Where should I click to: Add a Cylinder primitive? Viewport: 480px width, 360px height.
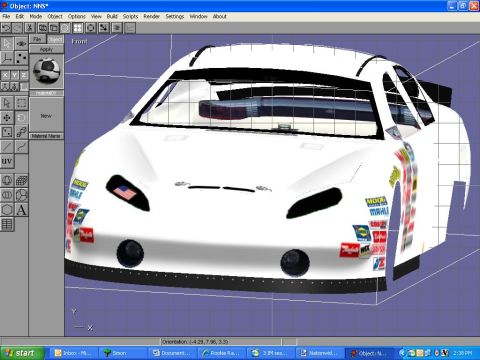coord(7,195)
